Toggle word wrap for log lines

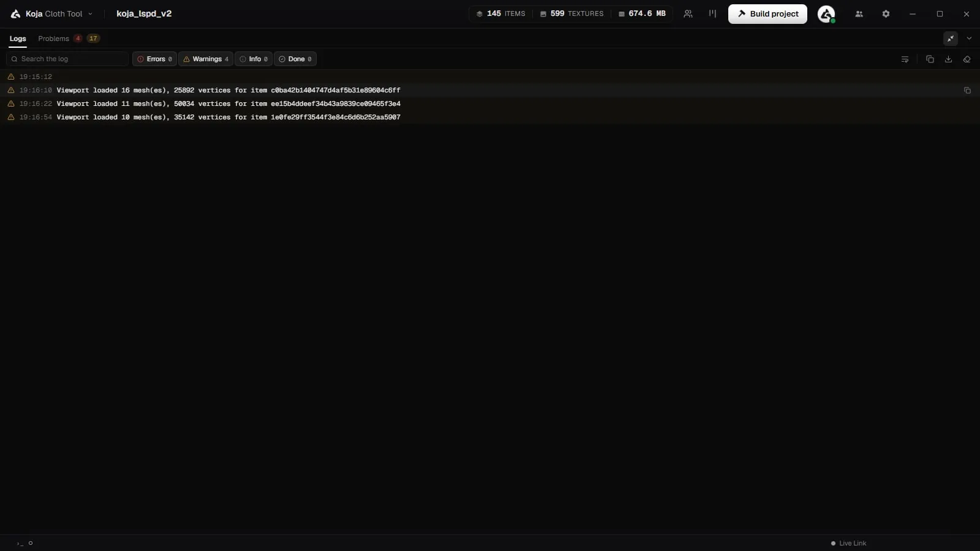905,59
